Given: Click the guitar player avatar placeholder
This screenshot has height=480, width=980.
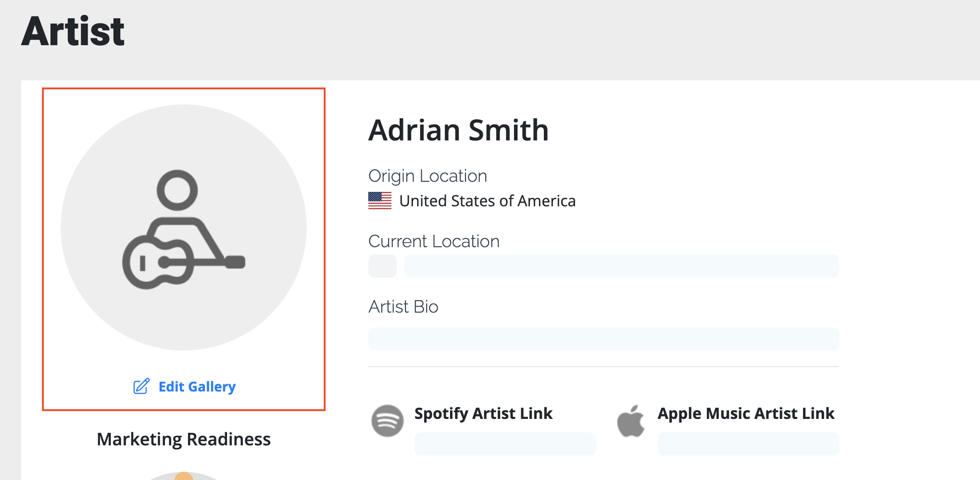Looking at the screenshot, I should tap(184, 227).
